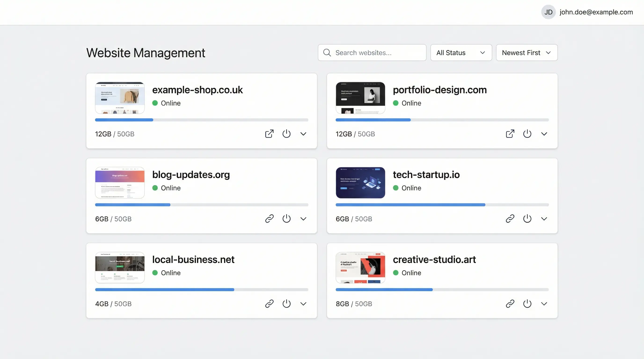Click the tech-startup.io site name
This screenshot has width=644, height=359.
426,175
